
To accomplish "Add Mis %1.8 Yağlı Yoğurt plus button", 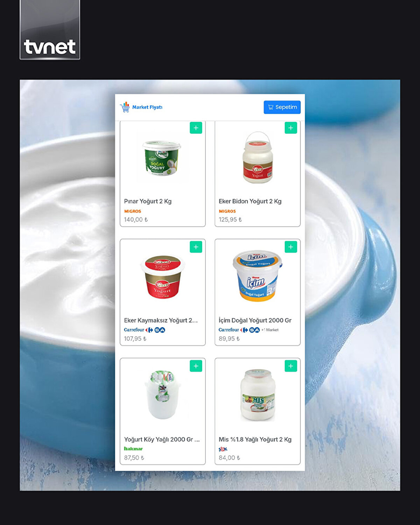I will (291, 366).
